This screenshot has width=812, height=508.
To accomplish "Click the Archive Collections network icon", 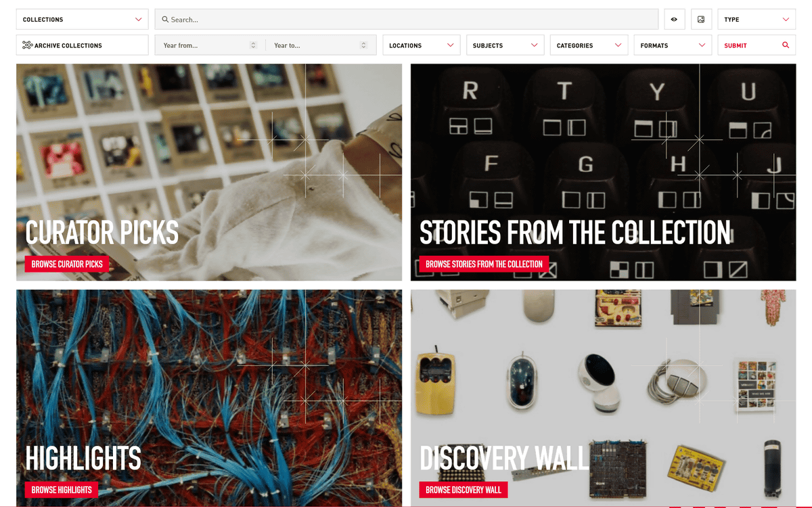I will pos(27,45).
